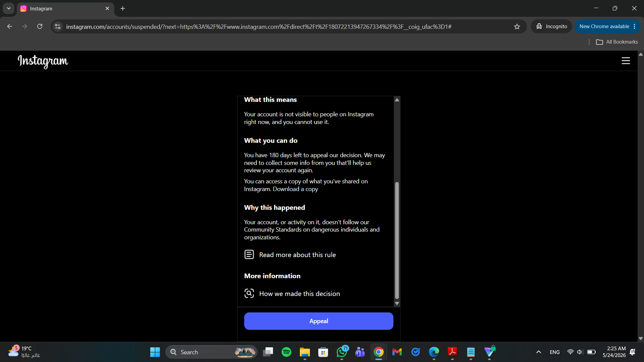
Task: Open Task View from taskbar
Action: [268, 352]
